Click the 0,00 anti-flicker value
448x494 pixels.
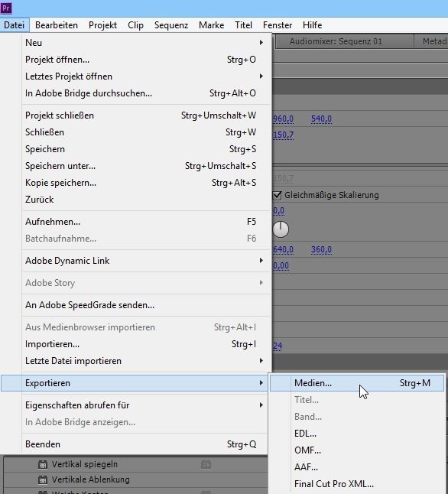281,265
